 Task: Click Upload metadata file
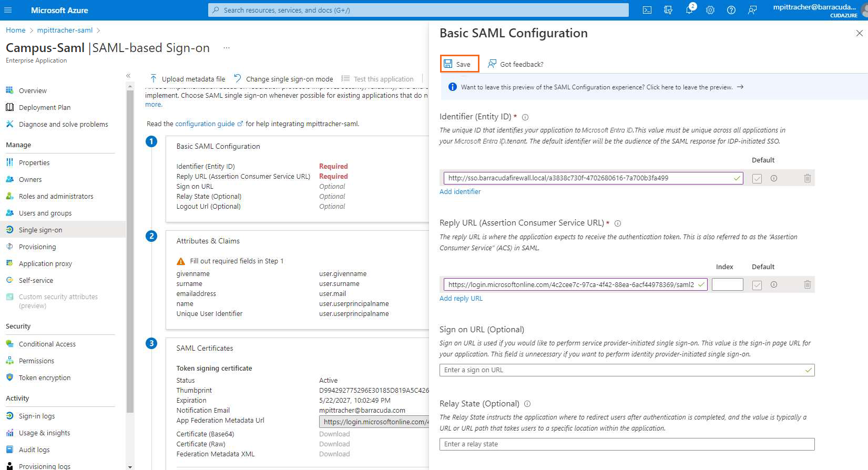188,79
